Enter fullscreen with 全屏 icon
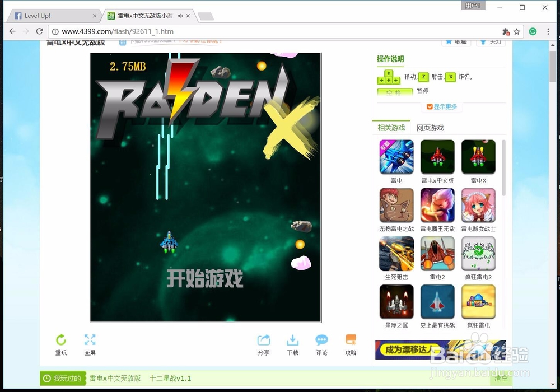Viewport: 560px width, 392px height. pyautogui.click(x=90, y=345)
